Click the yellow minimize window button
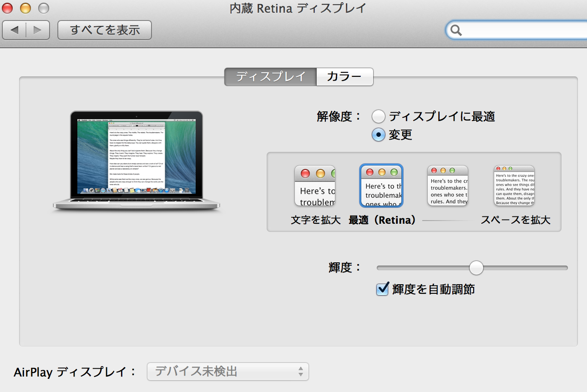Image resolution: width=587 pixels, height=392 pixels. click(x=25, y=8)
